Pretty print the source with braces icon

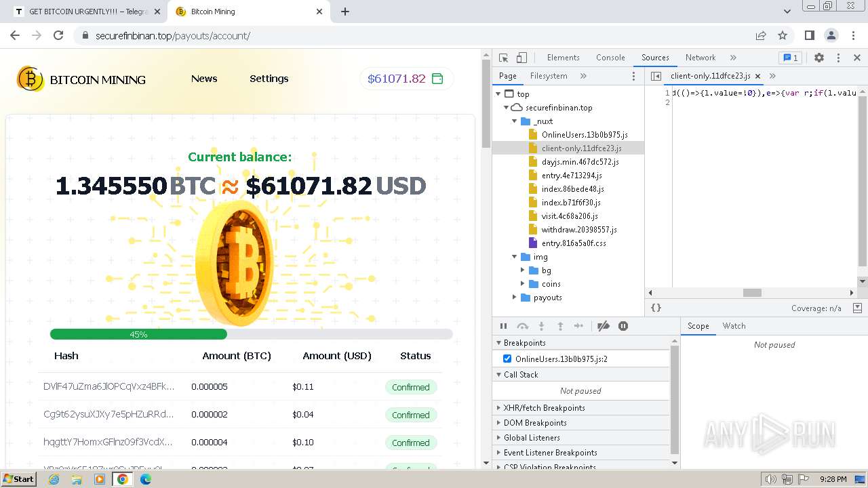click(656, 308)
